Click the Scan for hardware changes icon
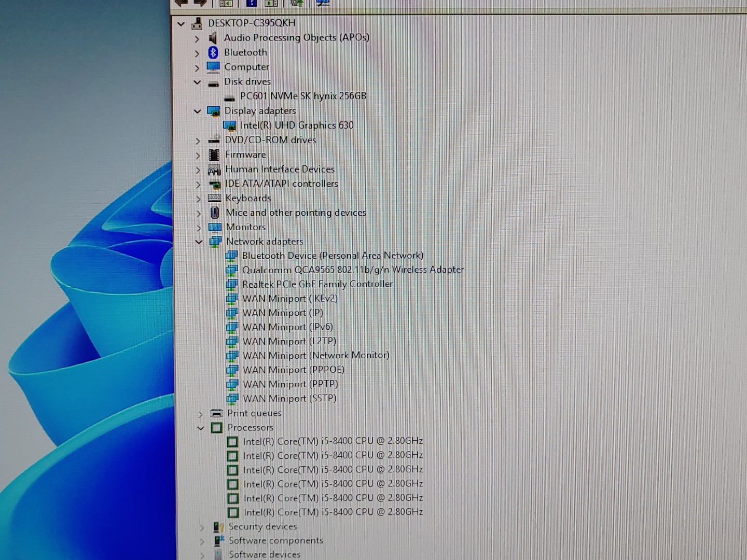The image size is (747, 560). pyautogui.click(x=297, y=3)
